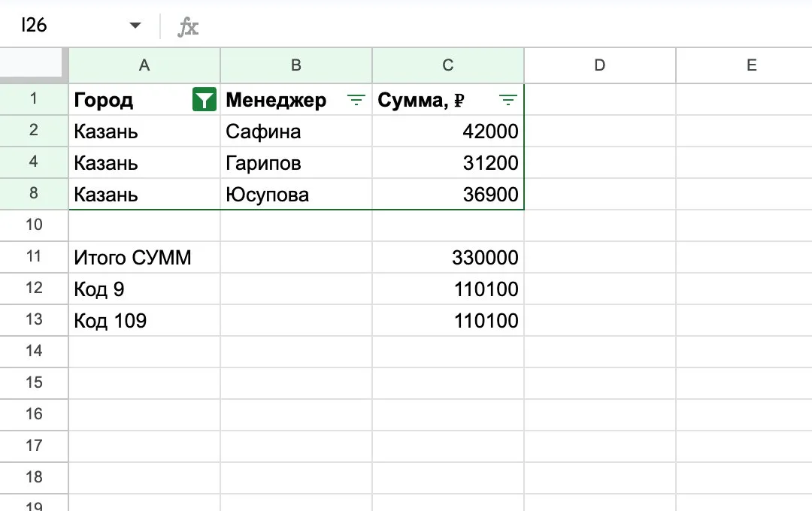Select the 110100 cell in Код 9 row
The width and height of the screenshot is (812, 511).
click(x=448, y=289)
